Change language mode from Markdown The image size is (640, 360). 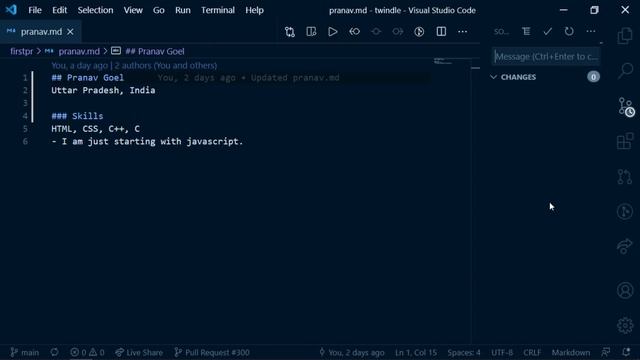pyautogui.click(x=571, y=352)
